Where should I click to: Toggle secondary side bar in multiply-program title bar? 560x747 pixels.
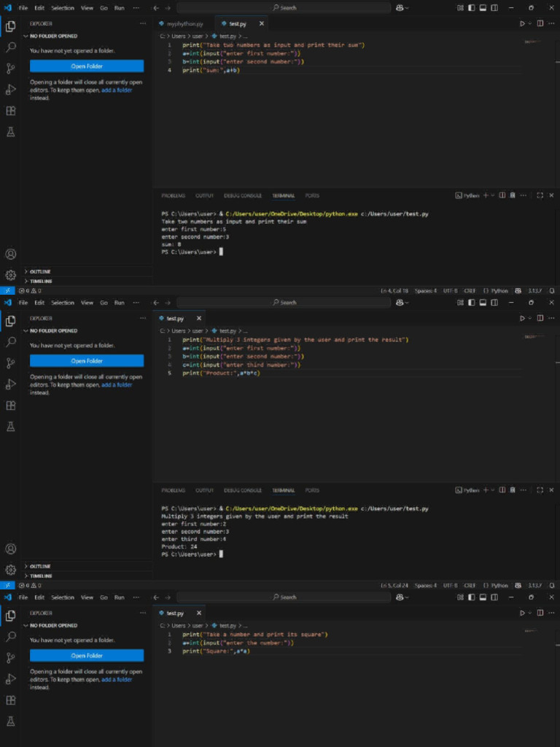[x=495, y=303]
